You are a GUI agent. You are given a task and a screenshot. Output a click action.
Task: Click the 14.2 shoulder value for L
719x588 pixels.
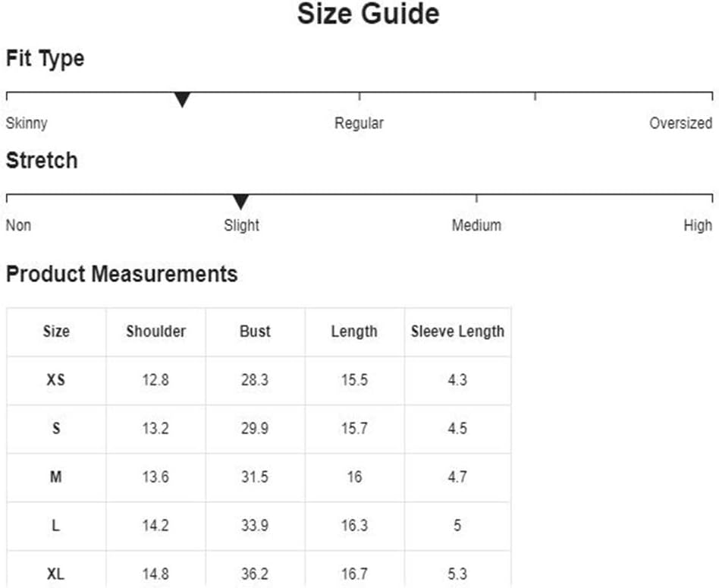(x=155, y=525)
